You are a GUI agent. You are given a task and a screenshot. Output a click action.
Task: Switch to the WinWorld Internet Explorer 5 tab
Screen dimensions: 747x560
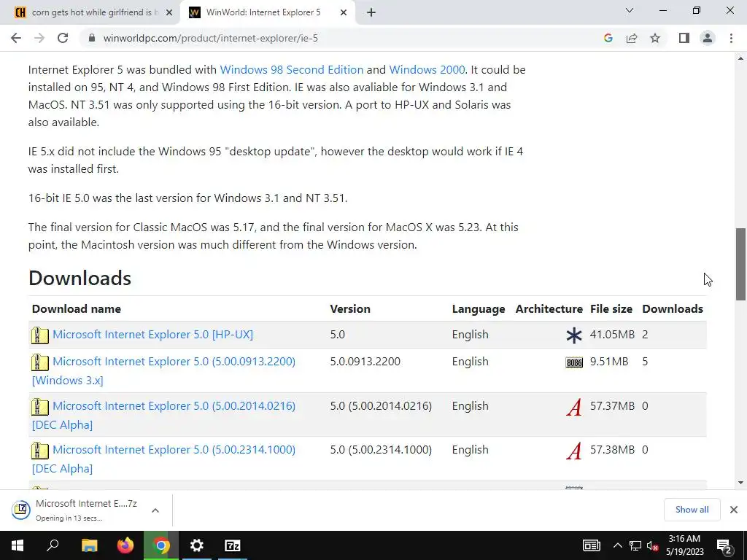[263, 12]
